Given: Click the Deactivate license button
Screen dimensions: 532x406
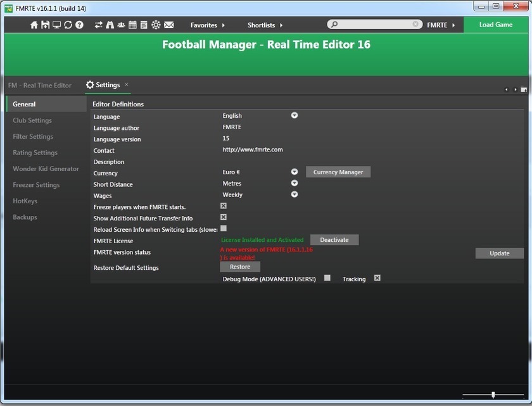Looking at the screenshot, I should coord(334,240).
